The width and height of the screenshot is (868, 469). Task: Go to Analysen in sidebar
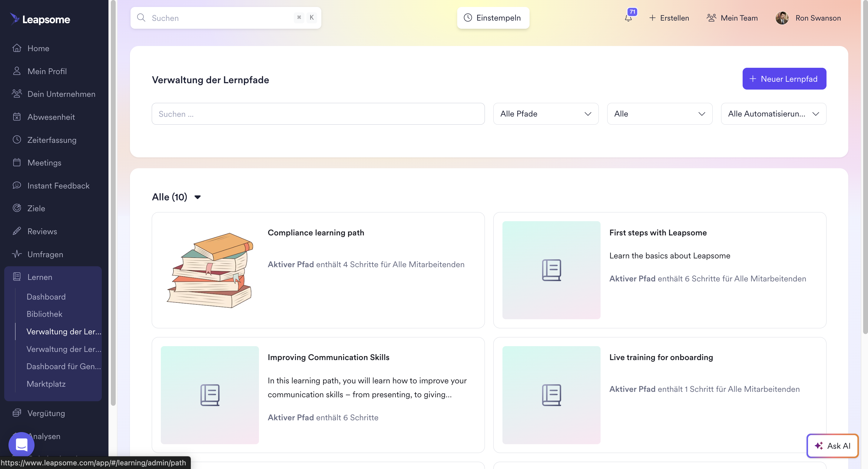(x=44, y=436)
